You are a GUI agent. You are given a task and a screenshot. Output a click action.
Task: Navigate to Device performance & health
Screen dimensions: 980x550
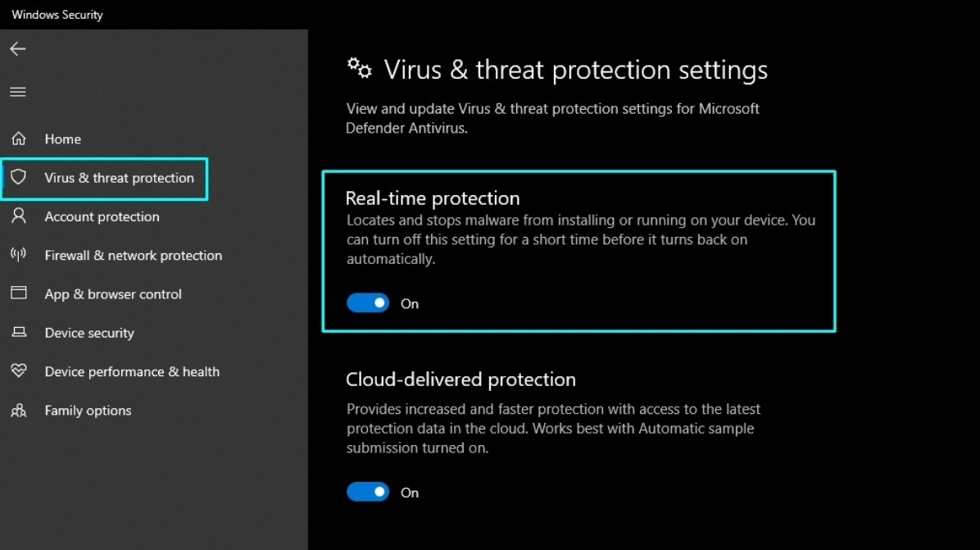pos(132,371)
